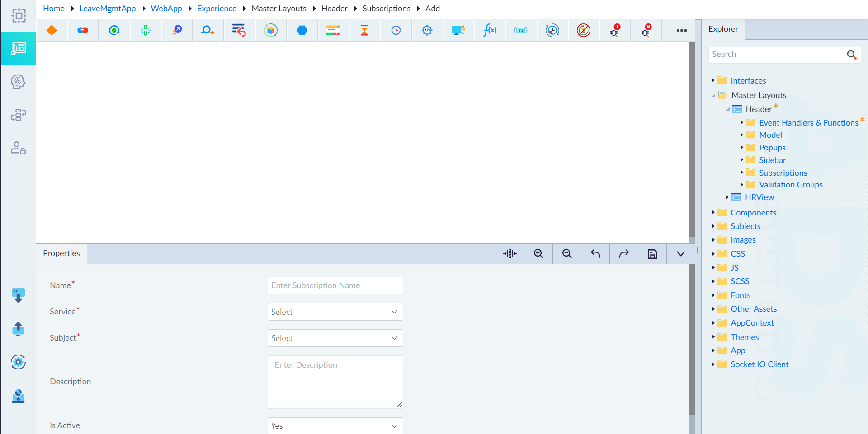Click the API gear toolbar icon
Screen dimensions: 868x434
tap(427, 30)
